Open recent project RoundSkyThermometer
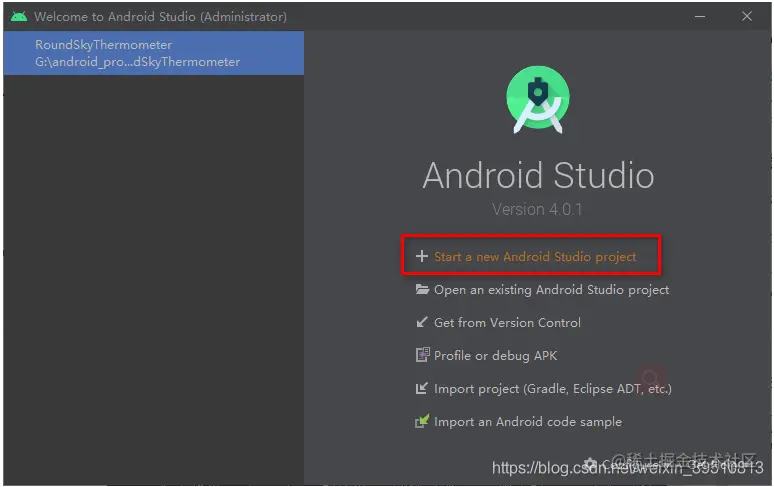Screen dimensions: 774x487 tap(154, 53)
